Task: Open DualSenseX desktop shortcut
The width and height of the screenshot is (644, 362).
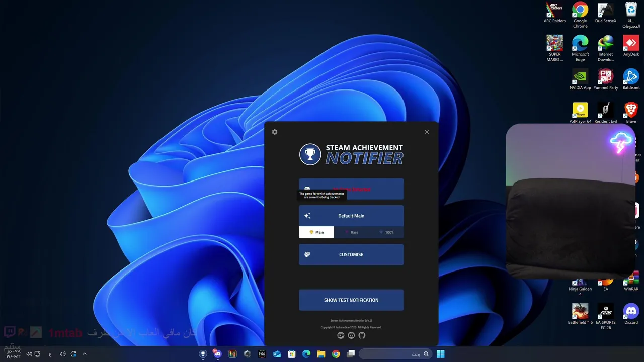Action: pyautogui.click(x=606, y=13)
